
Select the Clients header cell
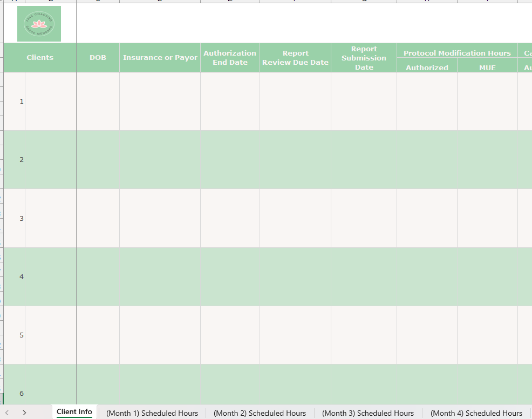40,58
